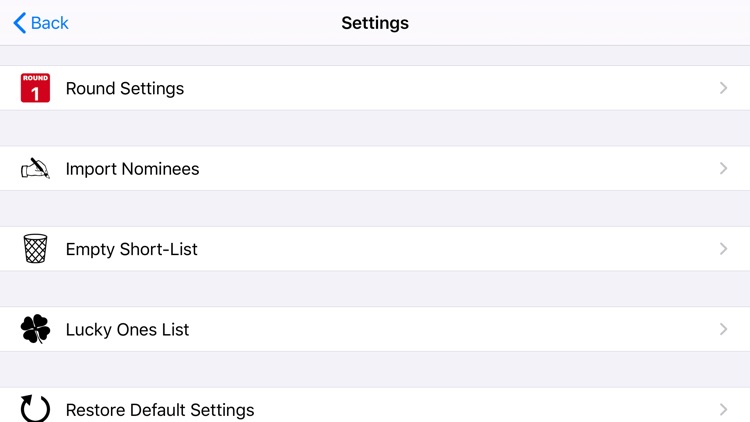Tap the circular arrow restore icon
This screenshot has height=422, width=750.
click(x=35, y=408)
